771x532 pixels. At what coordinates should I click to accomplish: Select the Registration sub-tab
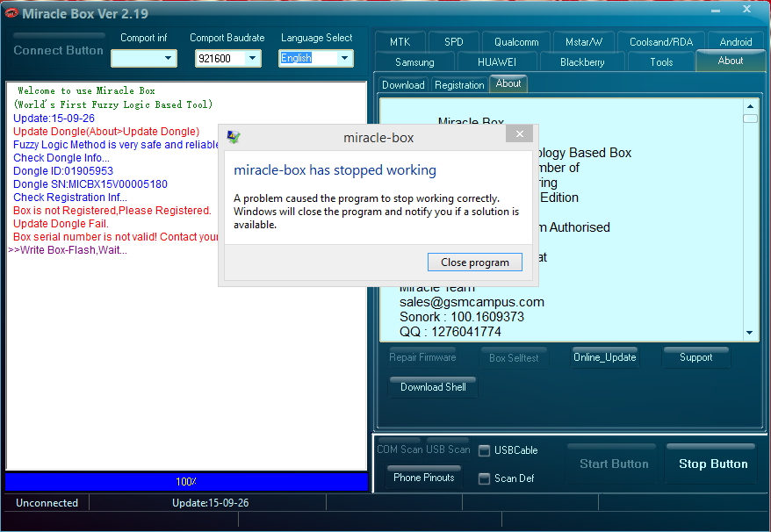459,85
